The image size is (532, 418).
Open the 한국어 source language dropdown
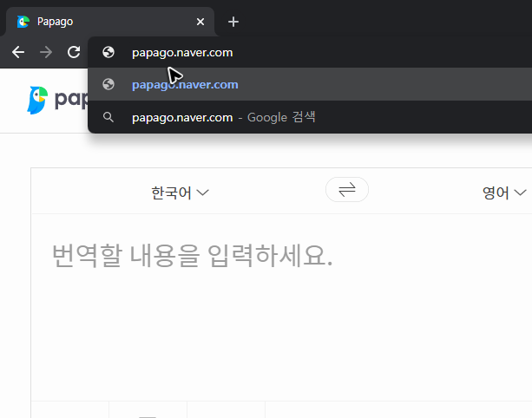180,193
